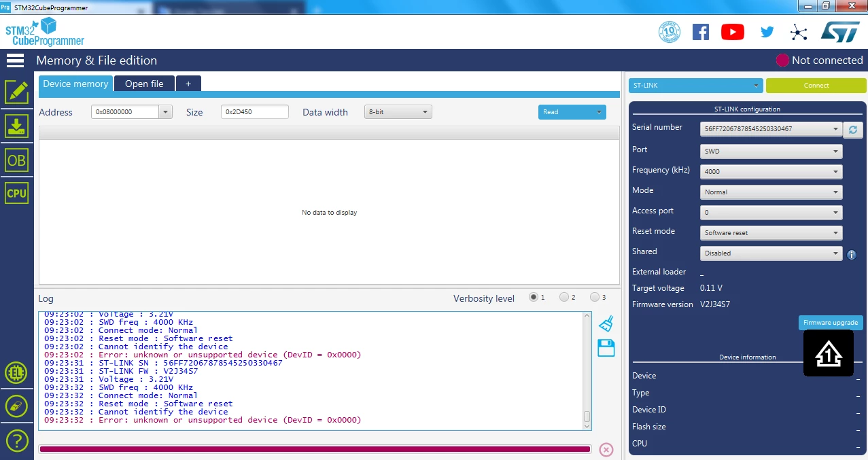The image size is (868, 460).
Task: Click the ST community network icon
Action: (x=799, y=32)
